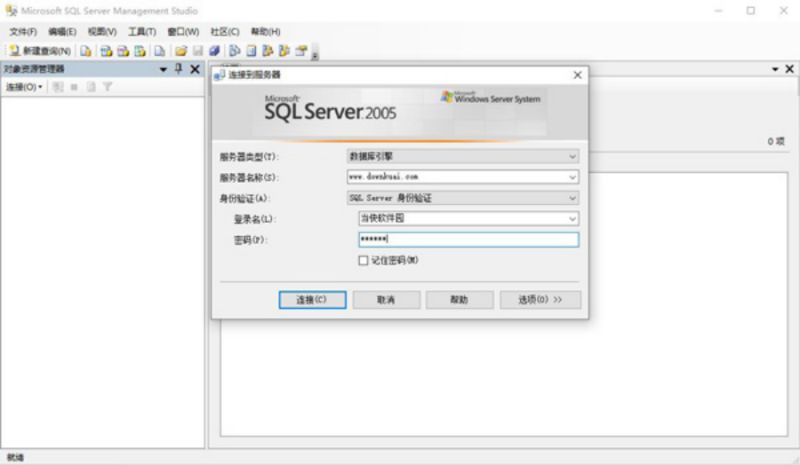800x465 pixels.
Task: Click the Properties Window toolbar icon
Action: (x=301, y=51)
